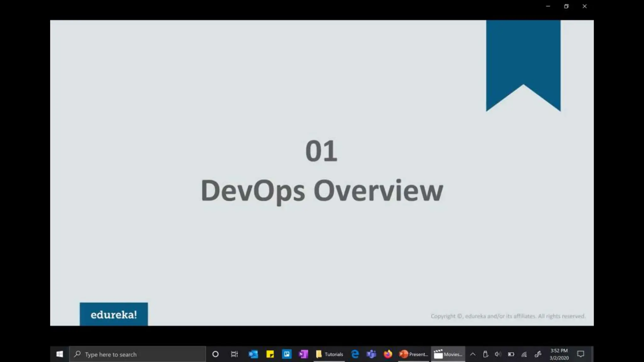
Task: Open Wi-Fi network settings icon
Action: tap(524, 354)
